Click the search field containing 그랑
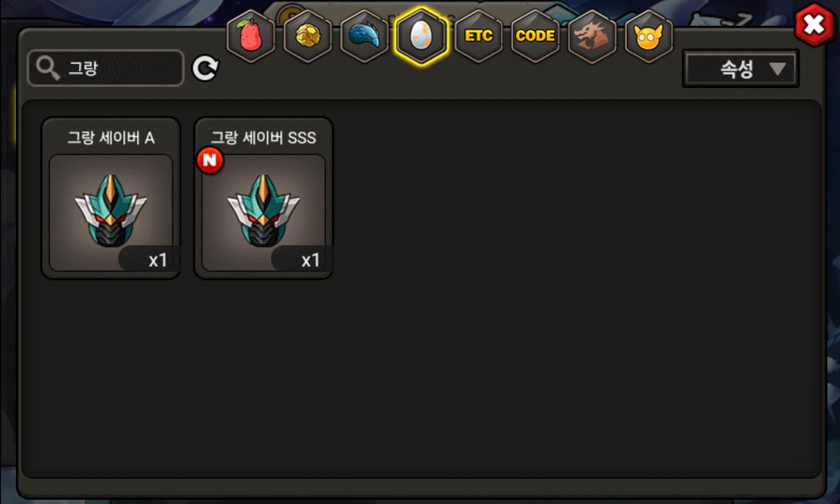The image size is (840, 504). pyautogui.click(x=106, y=68)
